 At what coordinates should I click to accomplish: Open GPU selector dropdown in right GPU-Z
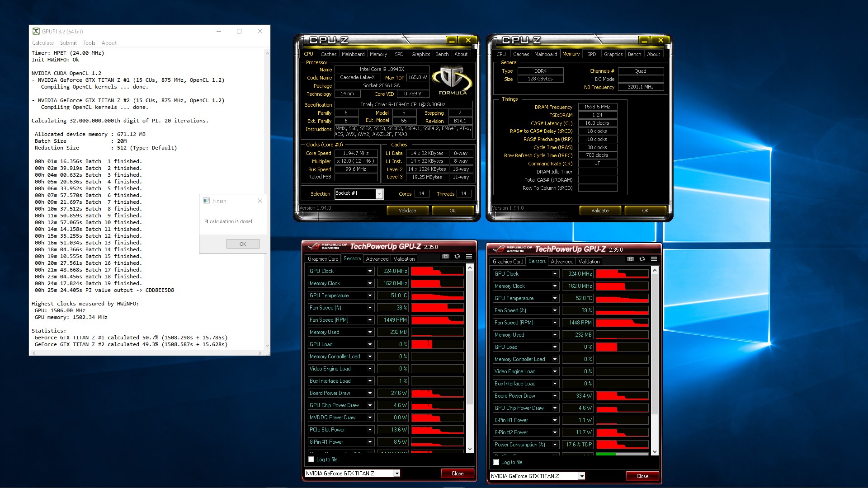[x=581, y=476]
